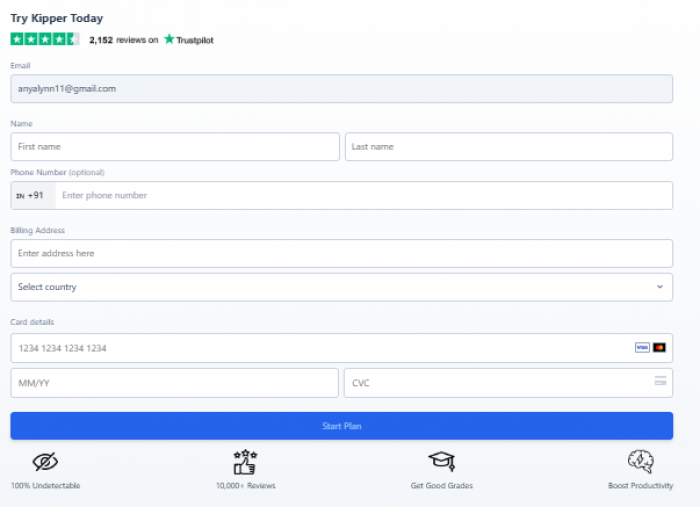Focus the Last name field
The height and width of the screenshot is (507, 700).
(509, 146)
